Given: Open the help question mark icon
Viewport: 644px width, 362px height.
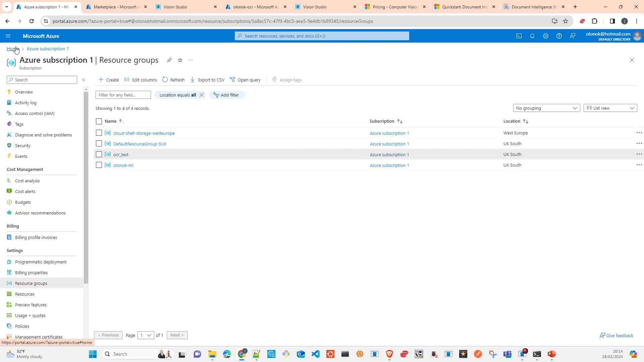Looking at the screenshot, I should click(559, 36).
